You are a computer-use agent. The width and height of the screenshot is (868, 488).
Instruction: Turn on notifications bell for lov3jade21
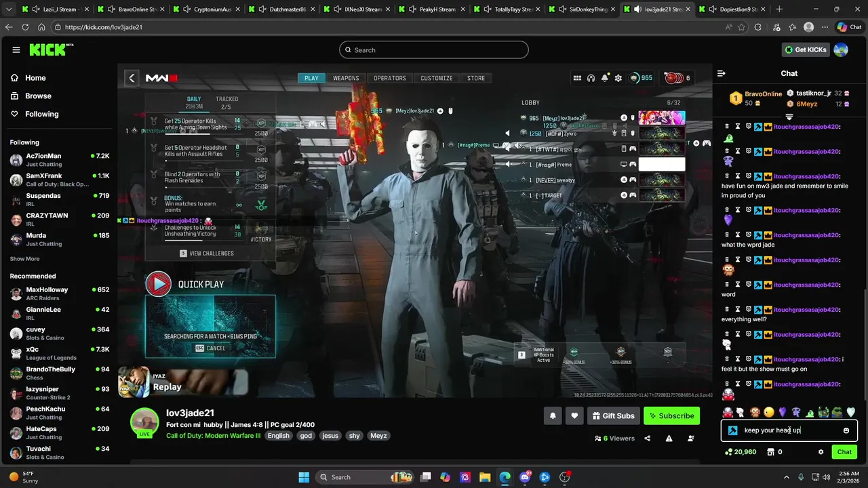(553, 415)
